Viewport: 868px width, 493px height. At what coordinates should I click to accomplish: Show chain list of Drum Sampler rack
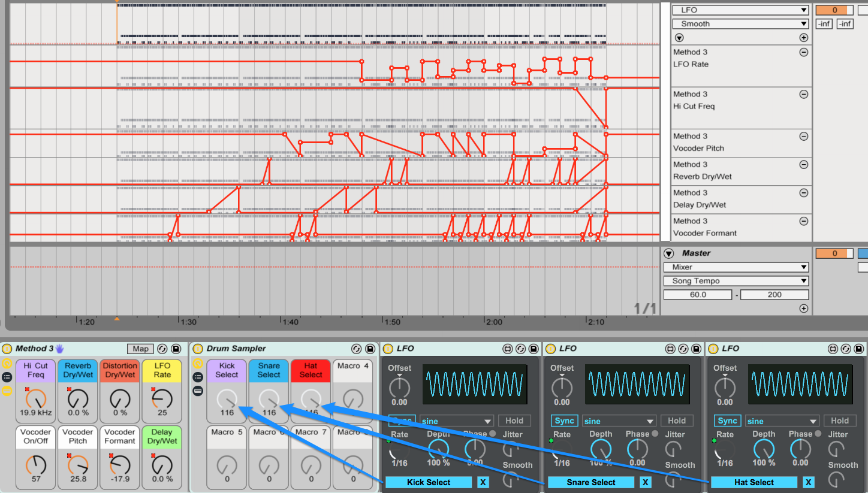tap(198, 377)
